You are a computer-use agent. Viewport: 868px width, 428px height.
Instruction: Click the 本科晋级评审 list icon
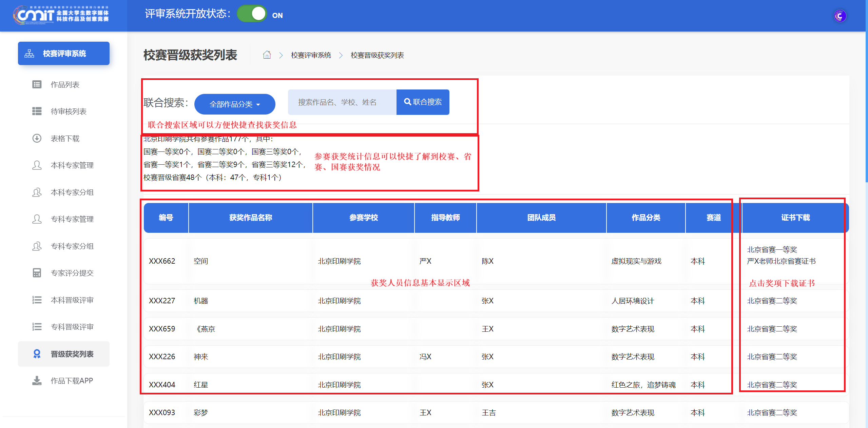[37, 300]
